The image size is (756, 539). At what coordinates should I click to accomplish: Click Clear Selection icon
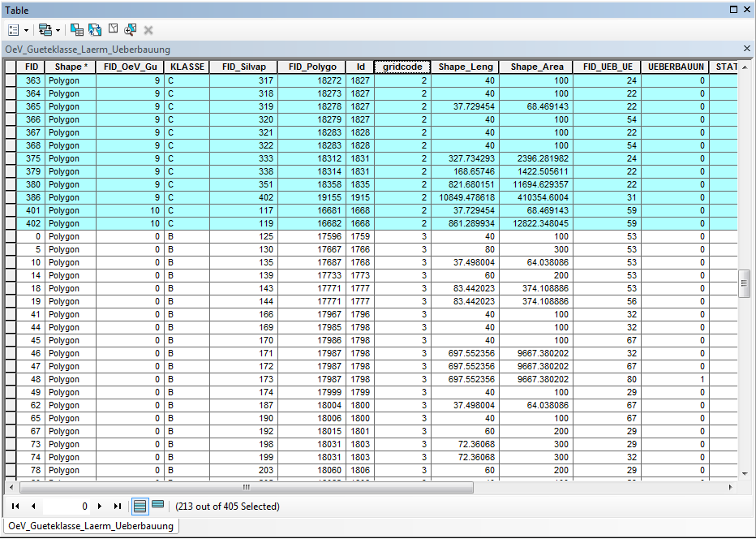click(113, 29)
